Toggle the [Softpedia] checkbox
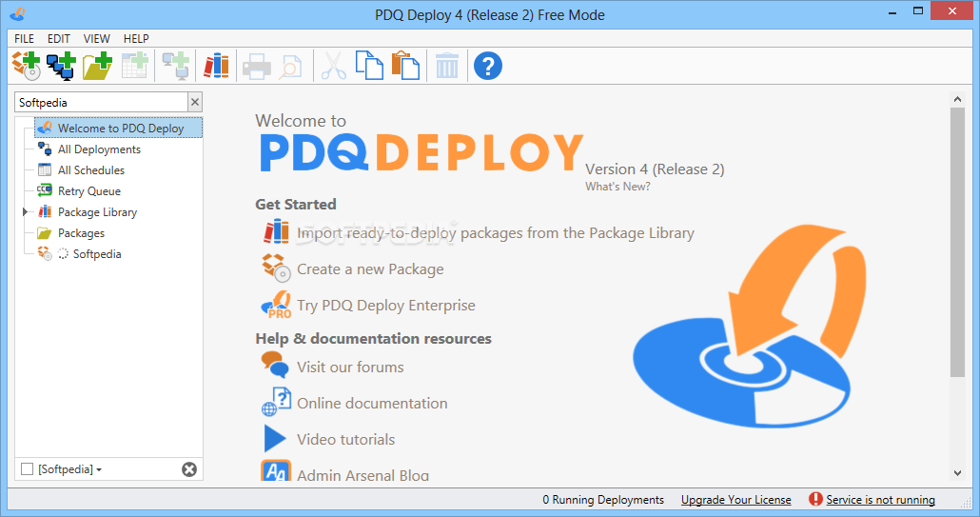The width and height of the screenshot is (980, 517). pyautogui.click(x=27, y=468)
